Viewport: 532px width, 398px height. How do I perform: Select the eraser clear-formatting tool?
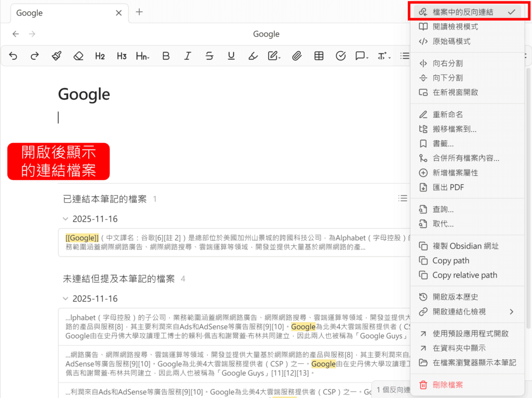(x=78, y=56)
